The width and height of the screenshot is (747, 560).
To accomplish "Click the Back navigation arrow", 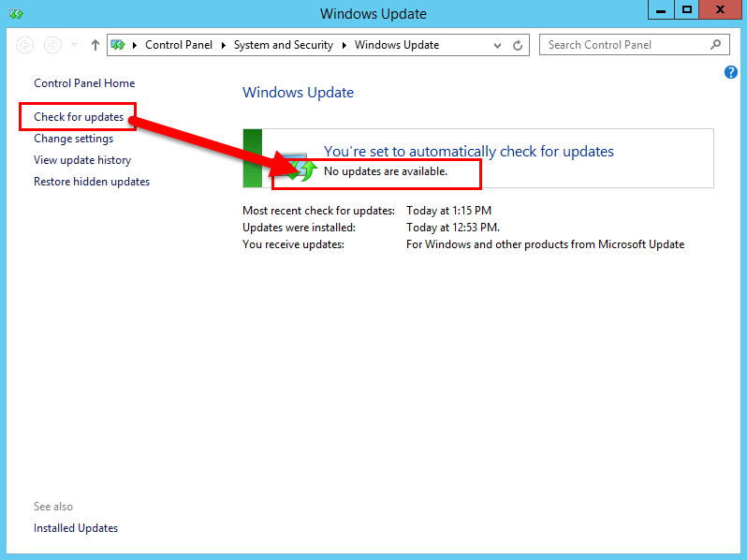I will 24,45.
